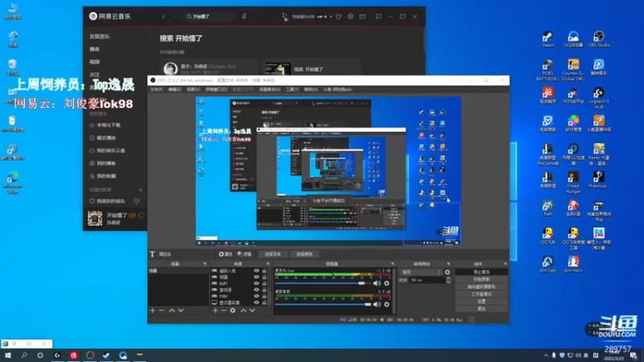Open the OBS Tools menu
644x362 pixels.
[x=292, y=89]
